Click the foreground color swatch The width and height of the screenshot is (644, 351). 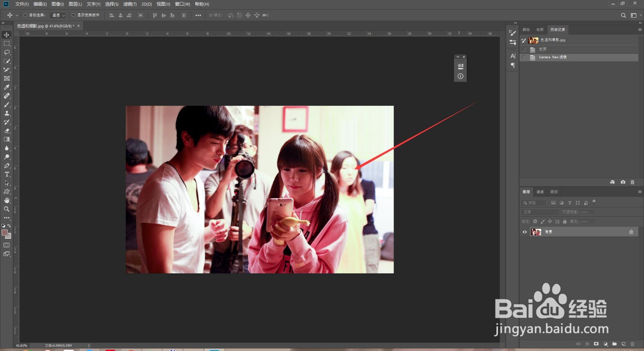4,233
